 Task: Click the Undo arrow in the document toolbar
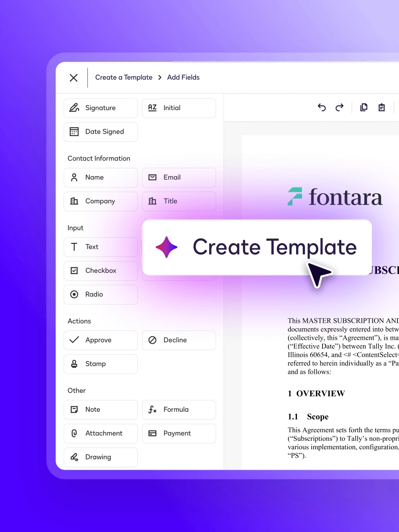321,107
